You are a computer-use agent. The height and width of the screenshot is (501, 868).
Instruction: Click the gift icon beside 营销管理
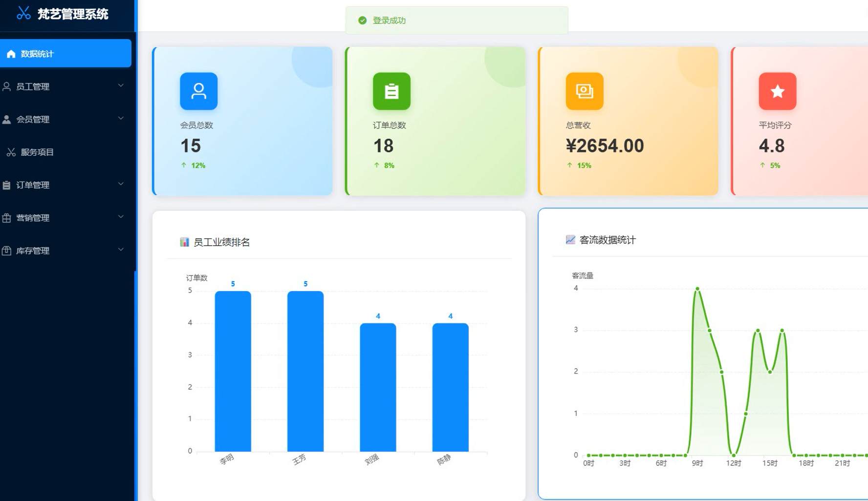click(x=7, y=218)
